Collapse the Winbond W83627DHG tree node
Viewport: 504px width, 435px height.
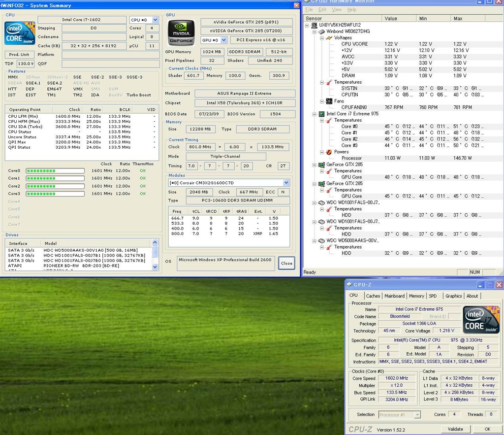click(x=315, y=31)
